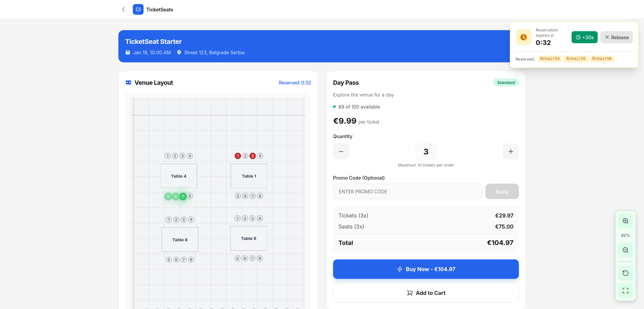
Task: Click the Table 4 box
Action: (179, 176)
